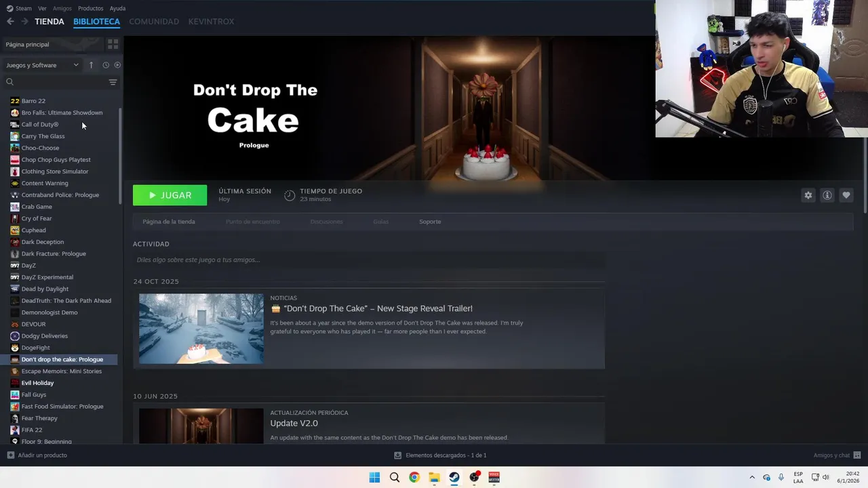Select Bro Falls: Ultimate Showdown

pos(62,113)
